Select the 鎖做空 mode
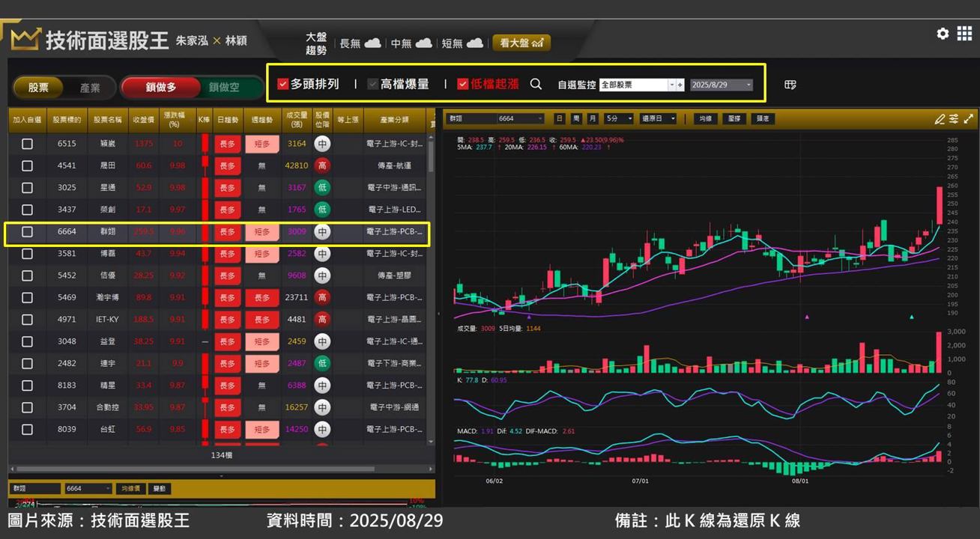The width and height of the screenshot is (980, 539). click(223, 88)
